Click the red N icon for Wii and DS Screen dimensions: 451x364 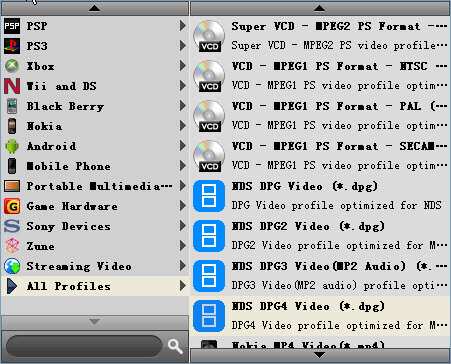point(12,86)
